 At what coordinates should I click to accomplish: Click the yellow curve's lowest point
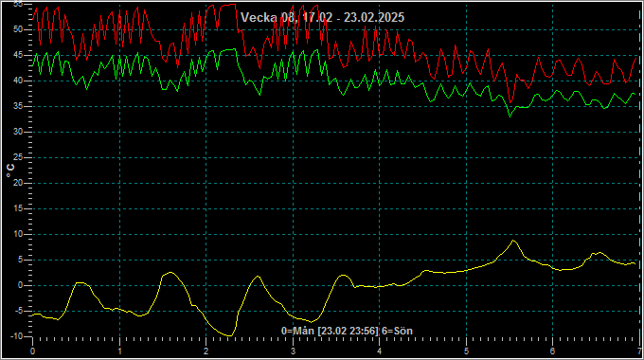click(x=229, y=335)
